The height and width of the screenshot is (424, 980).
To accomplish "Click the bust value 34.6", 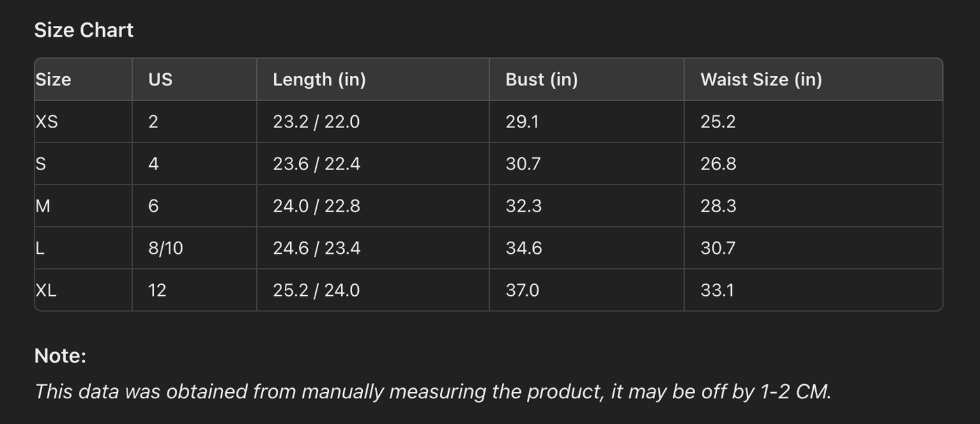I will tap(524, 248).
